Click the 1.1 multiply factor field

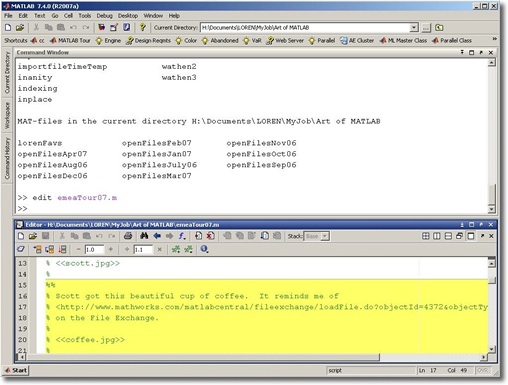point(143,249)
